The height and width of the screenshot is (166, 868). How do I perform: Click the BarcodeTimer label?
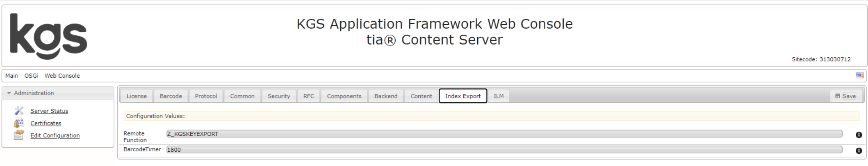point(142,150)
